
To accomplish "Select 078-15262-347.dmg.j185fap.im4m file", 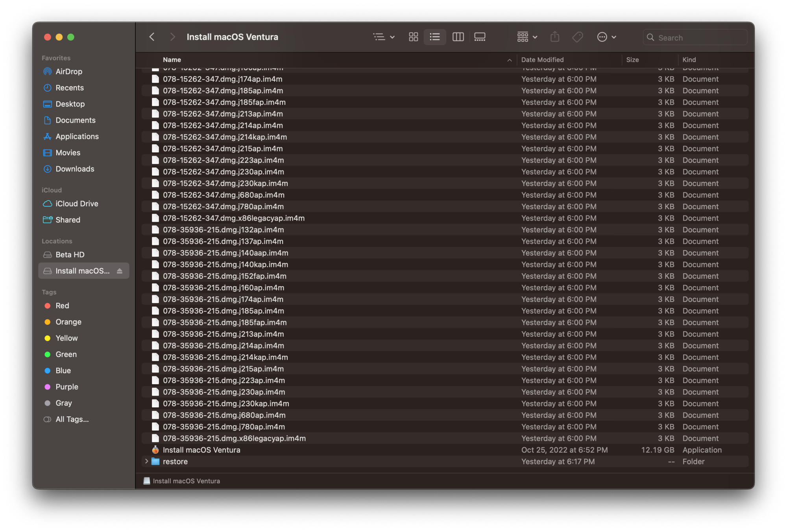I will [445, 102].
